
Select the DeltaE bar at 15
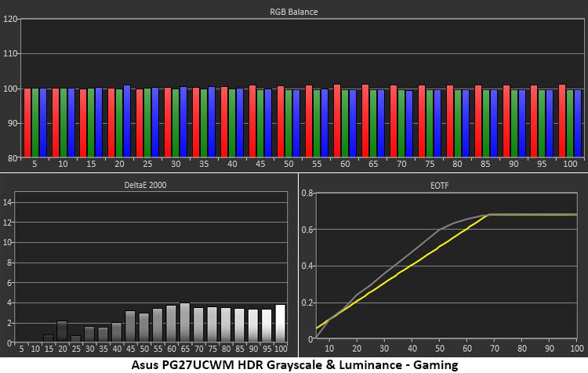[x=49, y=339]
